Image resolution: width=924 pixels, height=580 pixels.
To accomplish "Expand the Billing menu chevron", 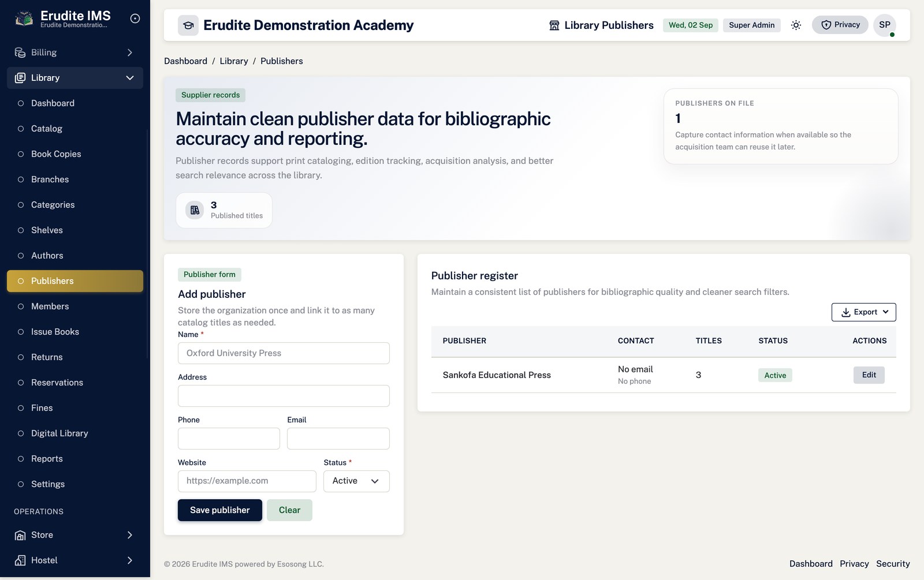I will pos(130,53).
